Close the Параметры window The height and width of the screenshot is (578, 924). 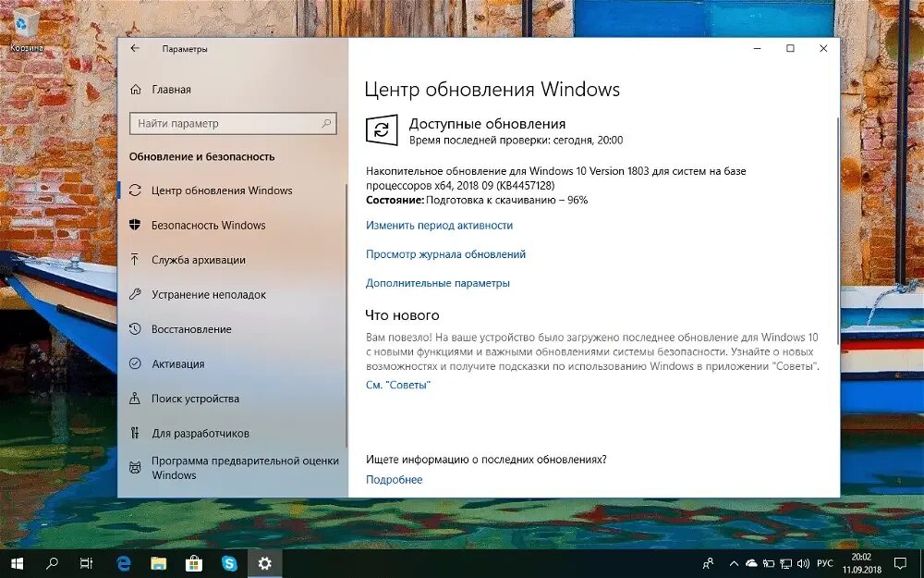pos(824,48)
